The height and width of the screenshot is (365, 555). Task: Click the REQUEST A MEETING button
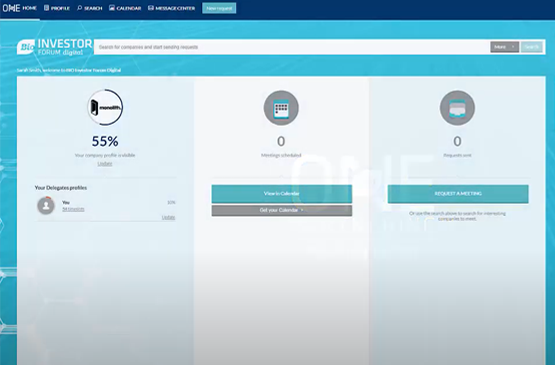(x=458, y=194)
